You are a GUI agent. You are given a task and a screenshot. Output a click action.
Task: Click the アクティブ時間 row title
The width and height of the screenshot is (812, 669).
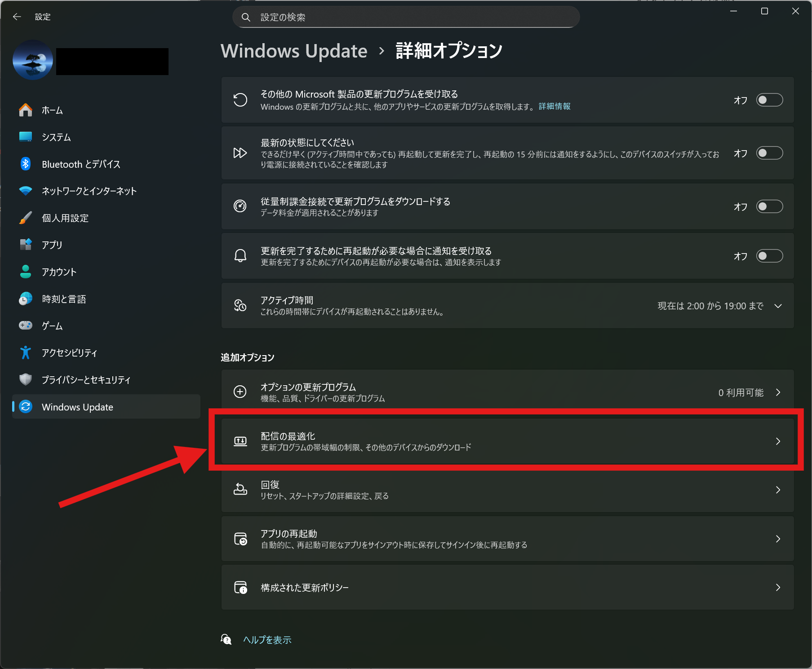click(287, 300)
